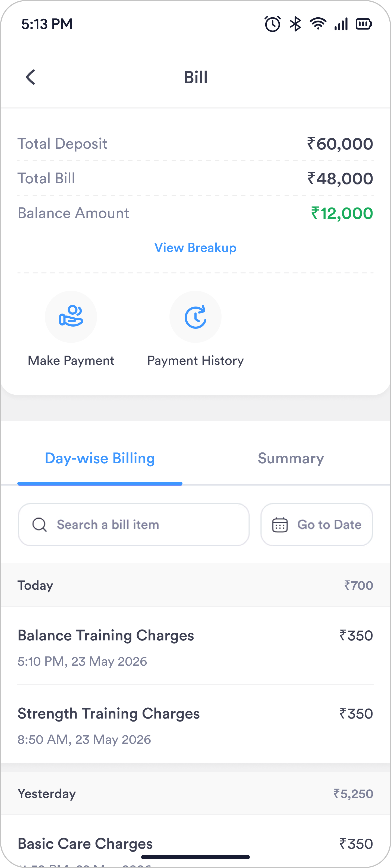Image resolution: width=391 pixels, height=868 pixels.
Task: Switch to the Summary tab
Action: 291,459
